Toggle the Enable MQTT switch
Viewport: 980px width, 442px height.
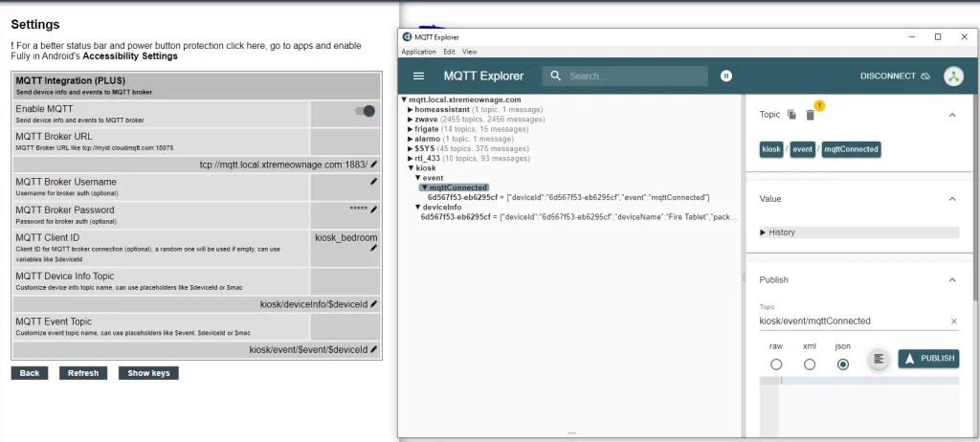365,111
